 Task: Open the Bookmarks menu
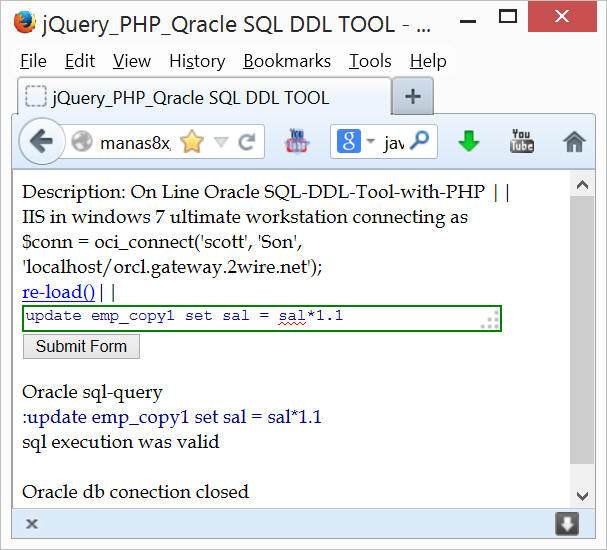(x=287, y=61)
